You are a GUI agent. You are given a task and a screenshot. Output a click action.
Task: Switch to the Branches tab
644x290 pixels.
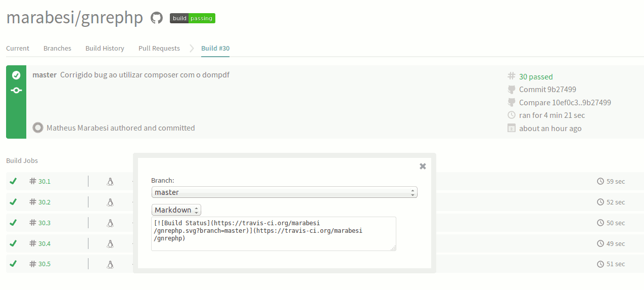pyautogui.click(x=57, y=49)
